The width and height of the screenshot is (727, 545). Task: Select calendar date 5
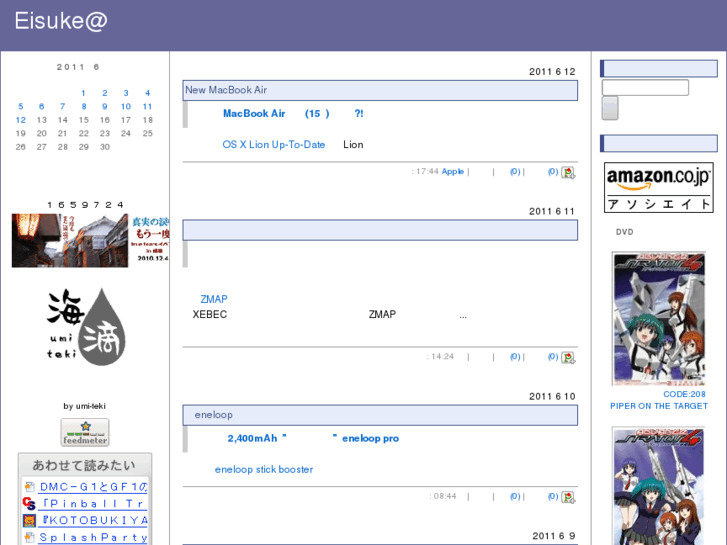20,107
